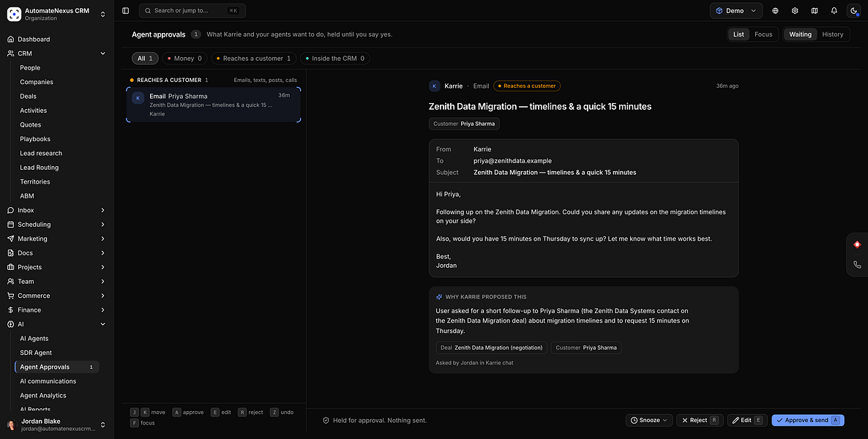
Task: Expand the Inbox section
Action: point(102,211)
